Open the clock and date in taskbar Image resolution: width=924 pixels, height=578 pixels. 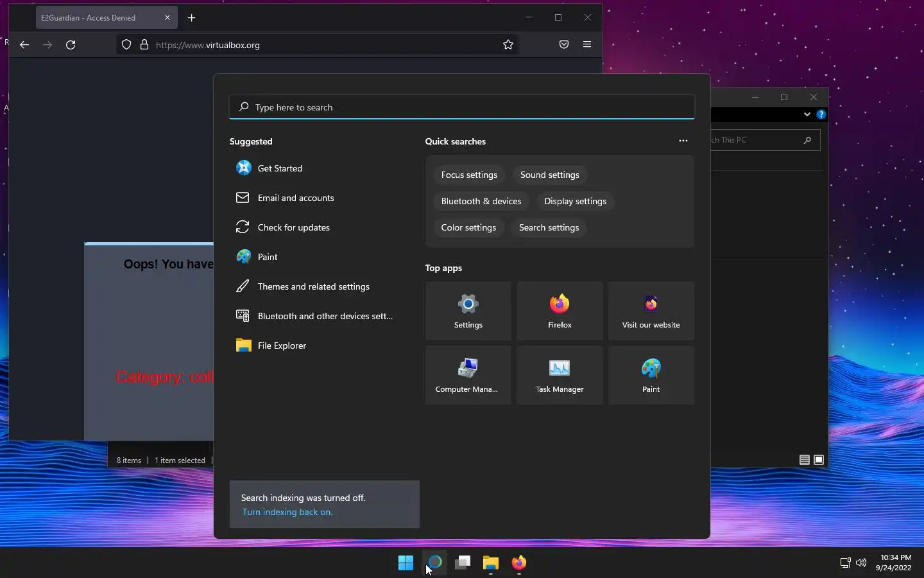(x=893, y=563)
